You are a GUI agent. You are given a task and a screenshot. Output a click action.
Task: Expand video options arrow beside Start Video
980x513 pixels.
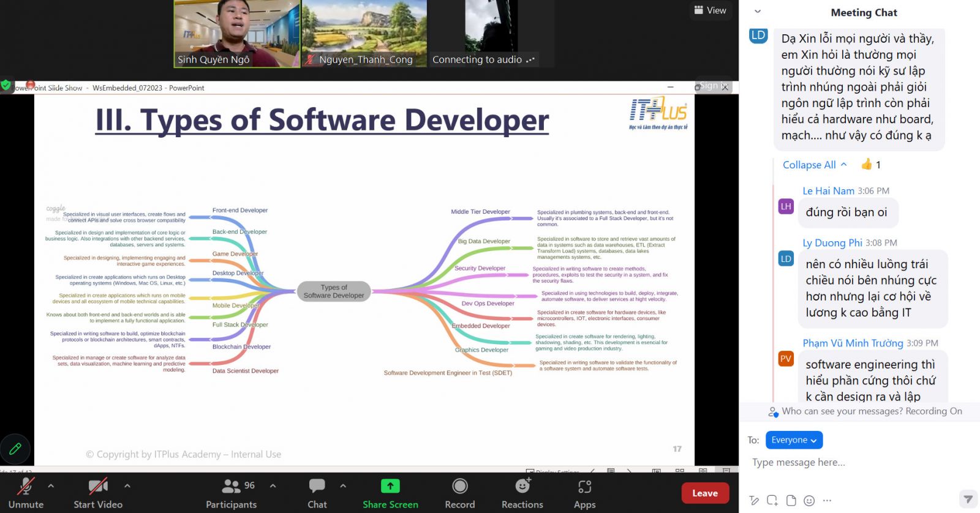(x=127, y=486)
